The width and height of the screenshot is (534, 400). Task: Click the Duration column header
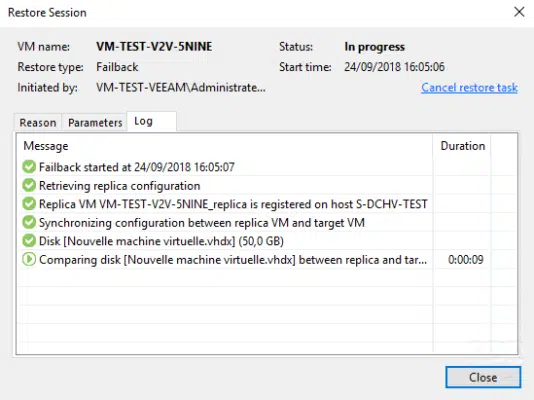pyautogui.click(x=462, y=146)
